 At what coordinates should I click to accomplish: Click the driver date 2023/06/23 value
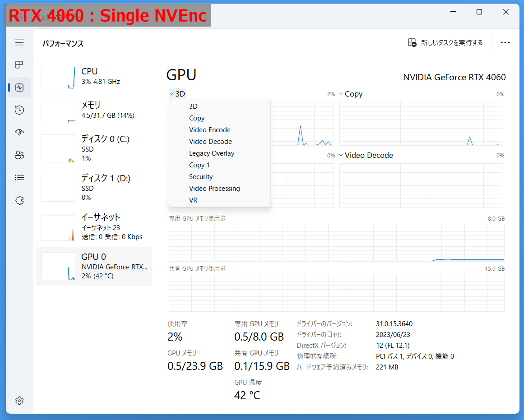(x=393, y=334)
